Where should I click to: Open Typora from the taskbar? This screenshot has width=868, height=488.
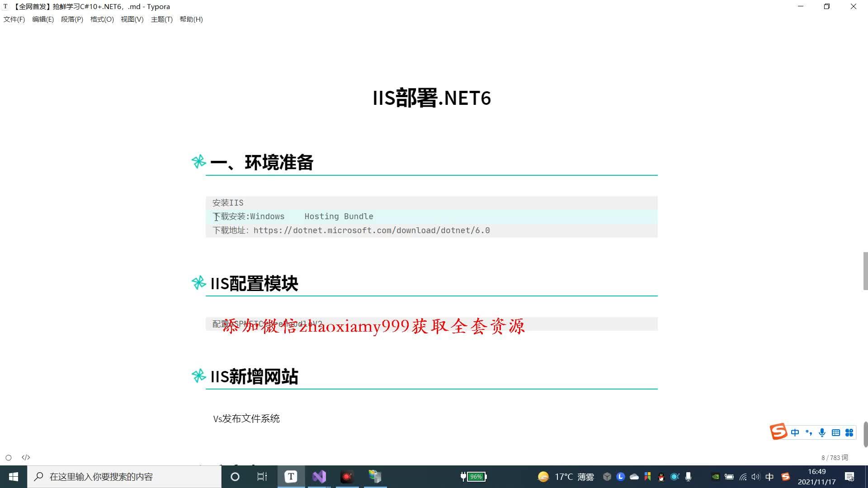[x=291, y=476]
